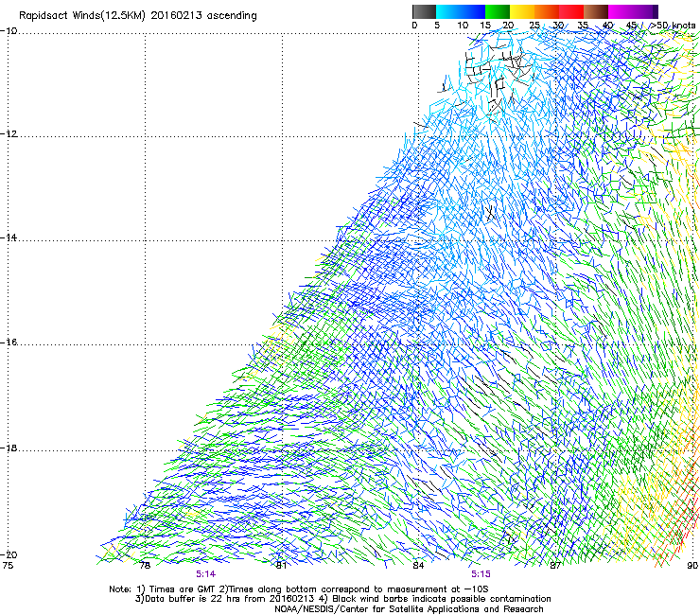Click the 'Rapidsact Winds(12.5KM) 20160213 ascending' title
The image size is (700, 615).
tap(138, 16)
